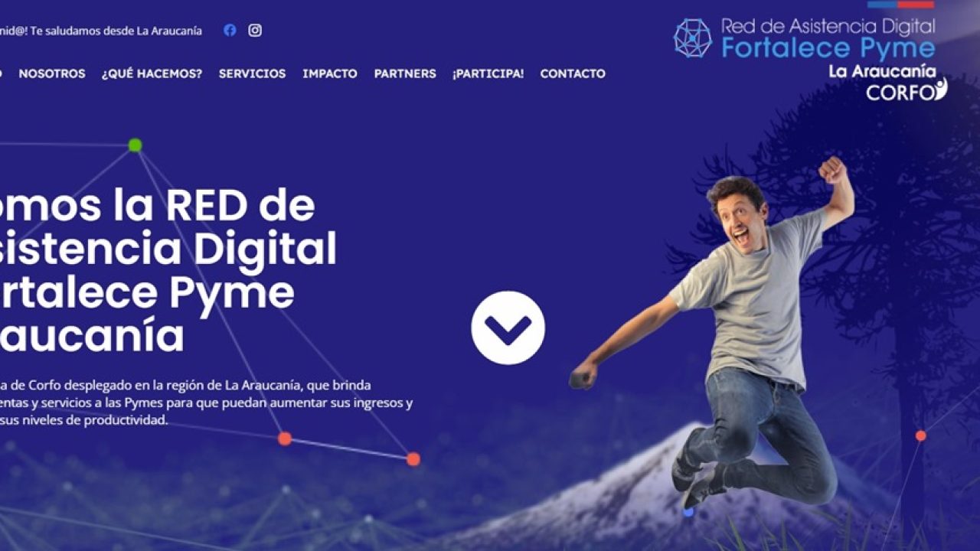980x551 pixels.
Task: Open the Facebook icon link
Action: coord(230,31)
